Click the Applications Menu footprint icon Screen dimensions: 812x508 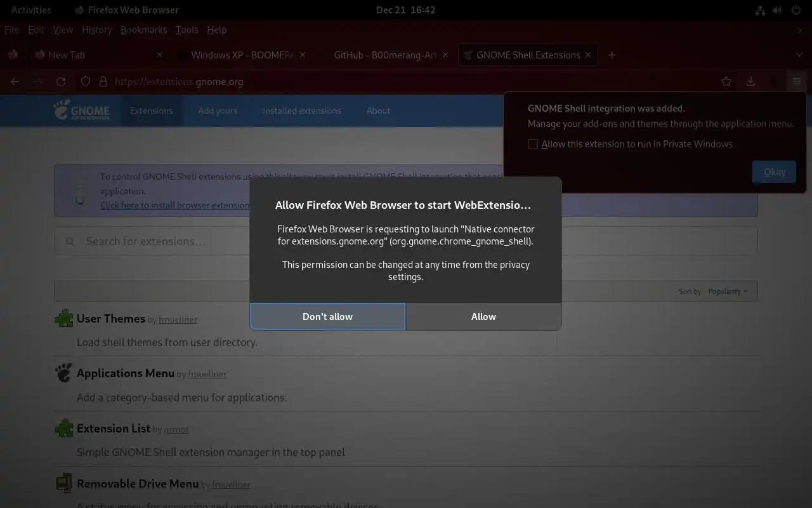coord(64,373)
